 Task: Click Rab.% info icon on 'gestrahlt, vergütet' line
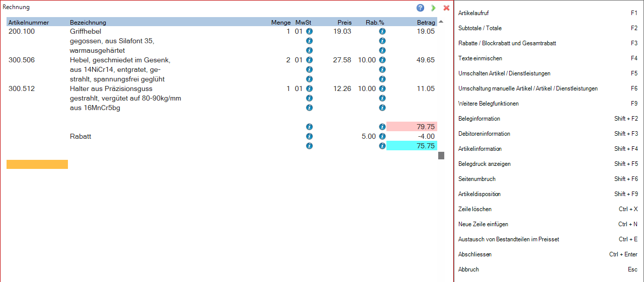coord(382,98)
